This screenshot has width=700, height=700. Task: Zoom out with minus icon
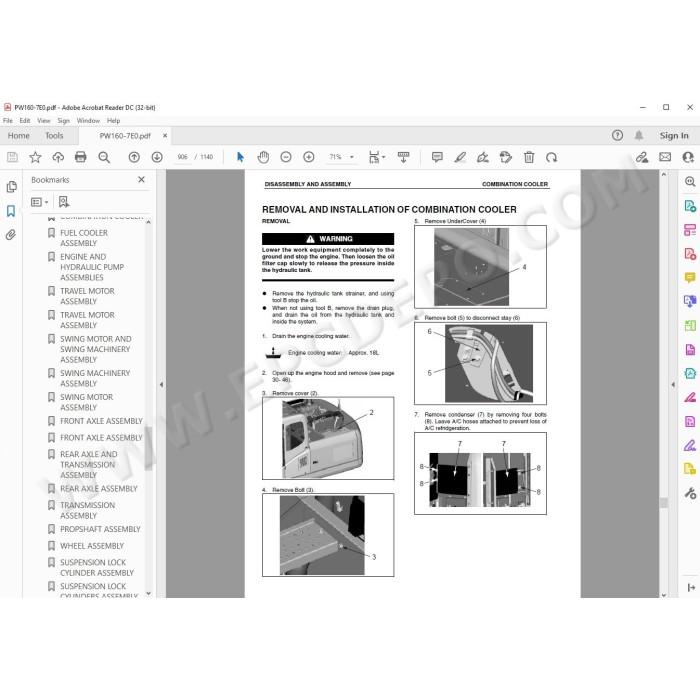click(x=286, y=157)
